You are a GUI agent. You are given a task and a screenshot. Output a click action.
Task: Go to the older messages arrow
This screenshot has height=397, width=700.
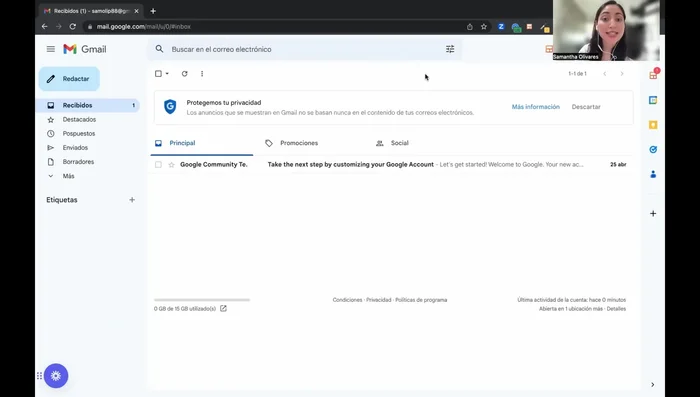622,74
